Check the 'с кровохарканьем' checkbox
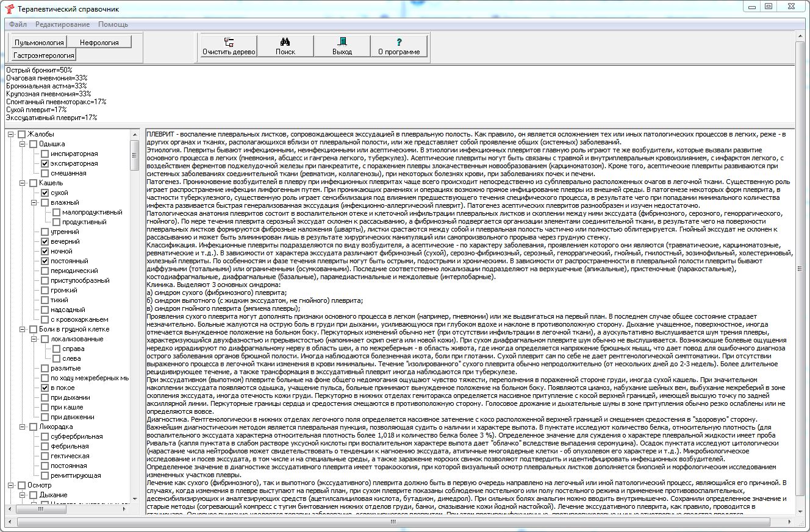This screenshot has width=810, height=532. click(x=45, y=319)
